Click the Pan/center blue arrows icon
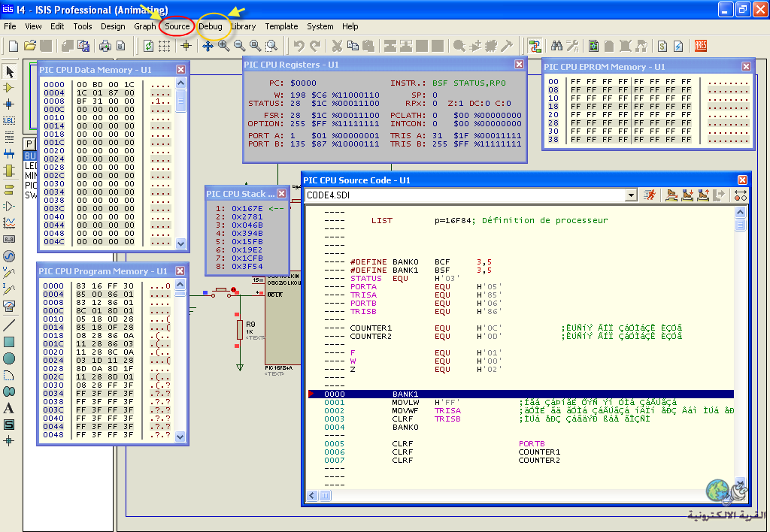 (208, 46)
